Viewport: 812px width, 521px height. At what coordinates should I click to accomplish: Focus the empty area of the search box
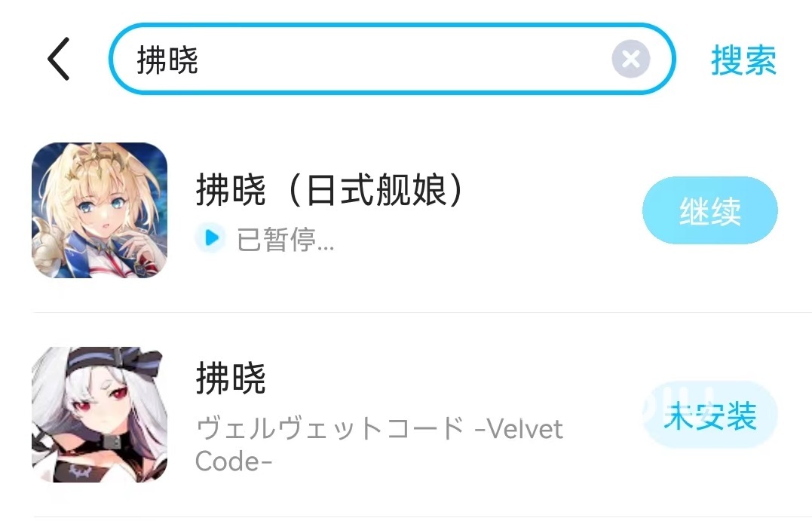(404, 59)
